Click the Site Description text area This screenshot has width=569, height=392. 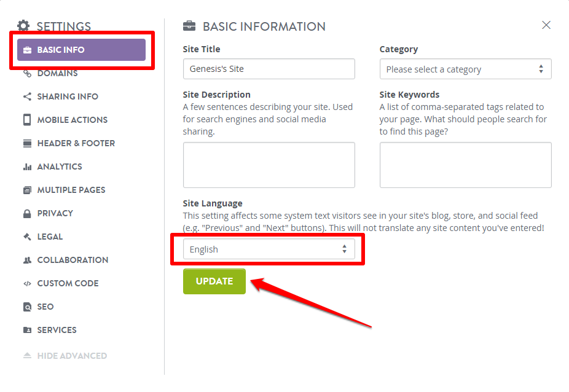269,165
